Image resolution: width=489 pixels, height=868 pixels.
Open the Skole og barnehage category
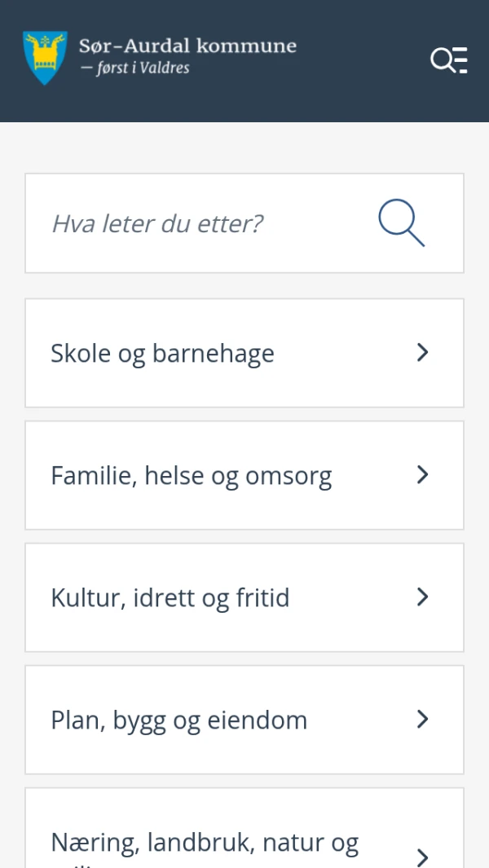(162, 354)
